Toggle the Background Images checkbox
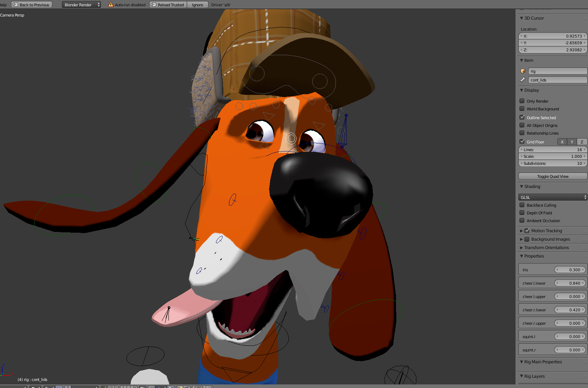 coord(527,239)
